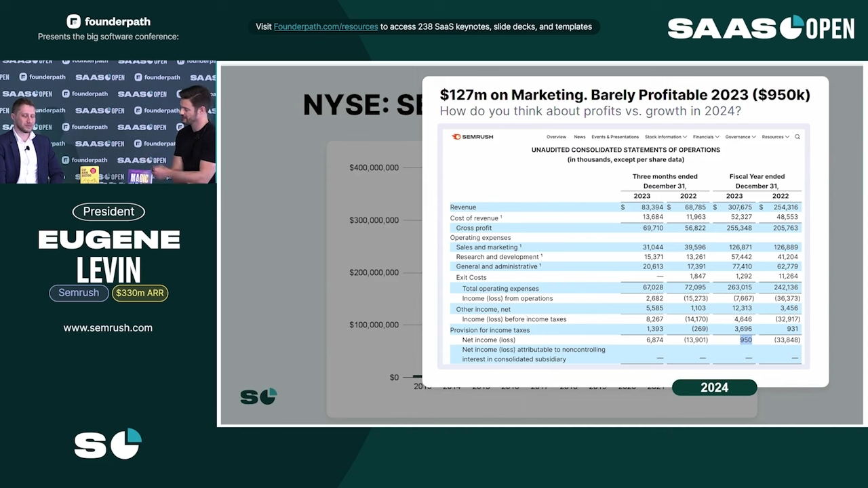Click the Semrush logo on the slide
This screenshot has height=488, width=868.
[472, 137]
